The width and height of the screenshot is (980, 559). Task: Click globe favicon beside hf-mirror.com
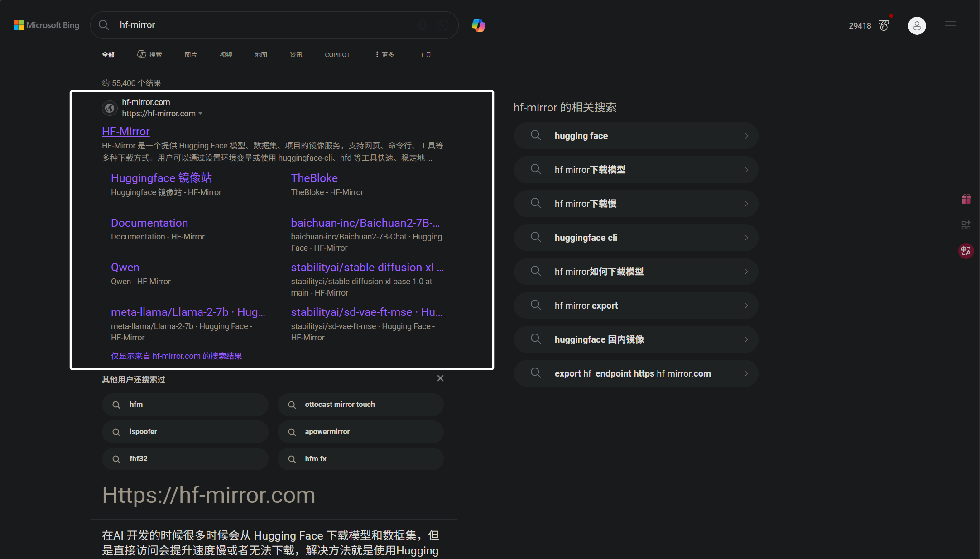109,108
